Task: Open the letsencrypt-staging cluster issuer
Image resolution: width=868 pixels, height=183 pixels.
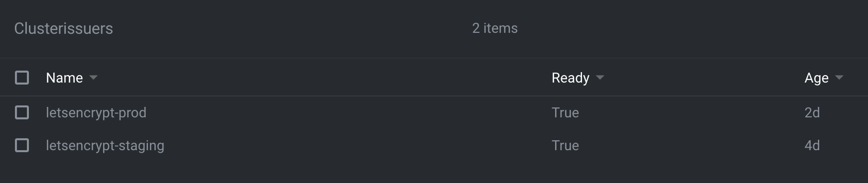Action: click(105, 146)
